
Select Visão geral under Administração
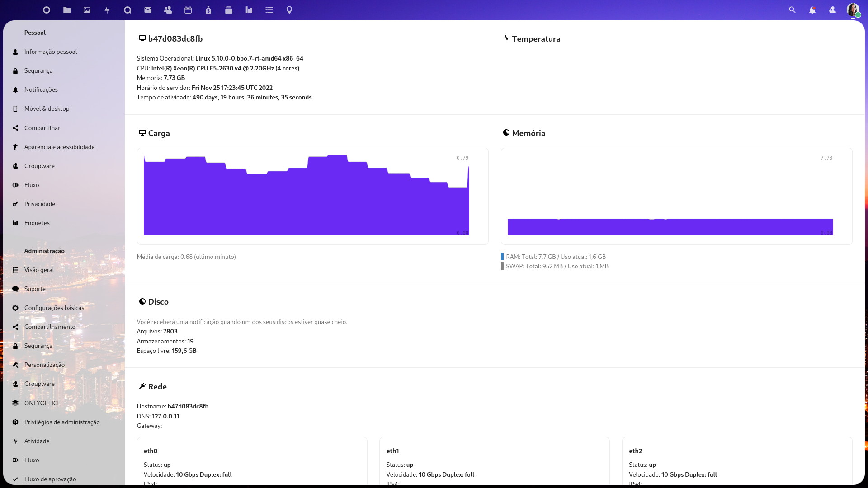click(39, 270)
